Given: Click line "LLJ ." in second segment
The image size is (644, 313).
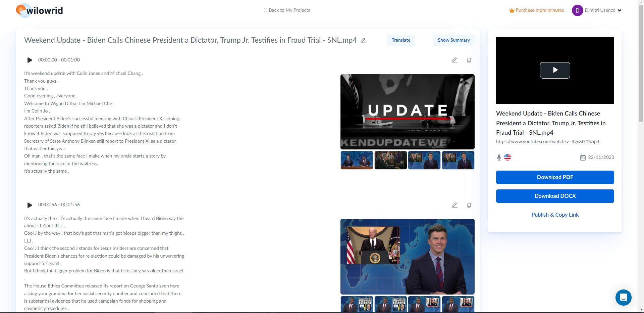Looking at the screenshot, I should 29,241.
